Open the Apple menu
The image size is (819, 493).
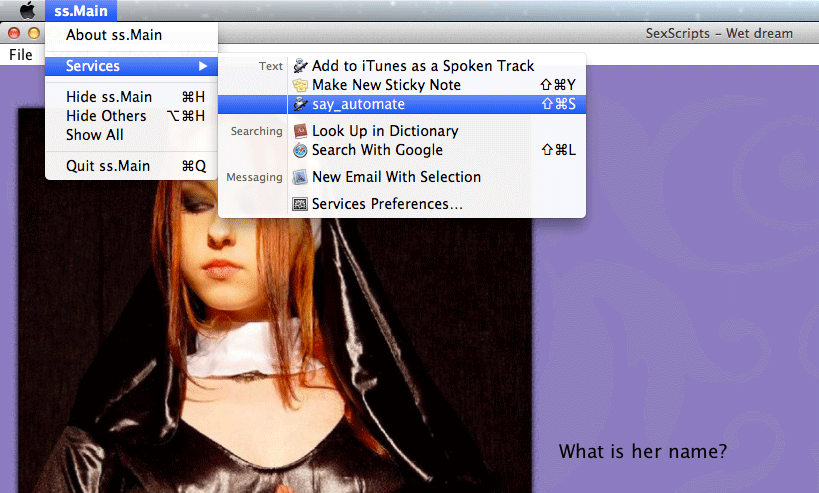click(27, 11)
